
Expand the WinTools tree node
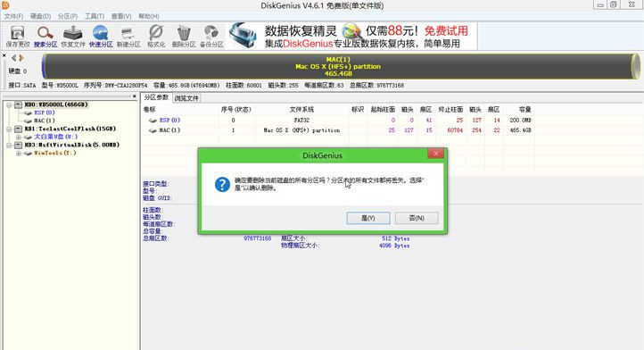coord(18,154)
